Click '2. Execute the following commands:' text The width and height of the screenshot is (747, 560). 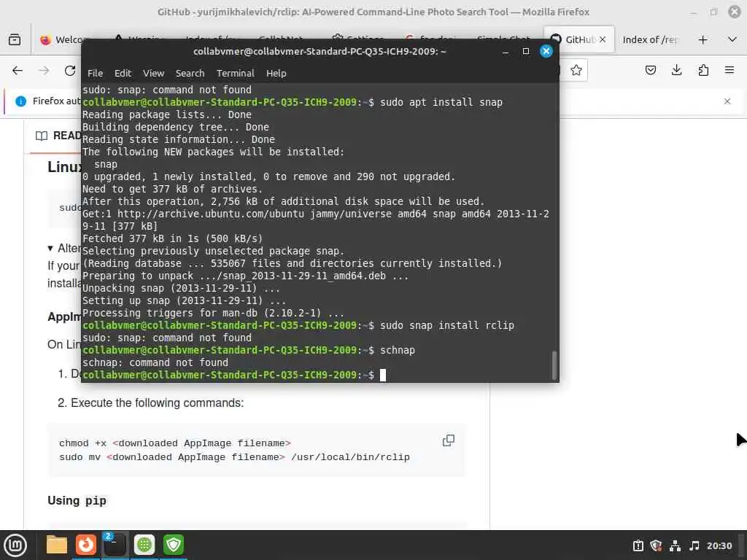150,402
